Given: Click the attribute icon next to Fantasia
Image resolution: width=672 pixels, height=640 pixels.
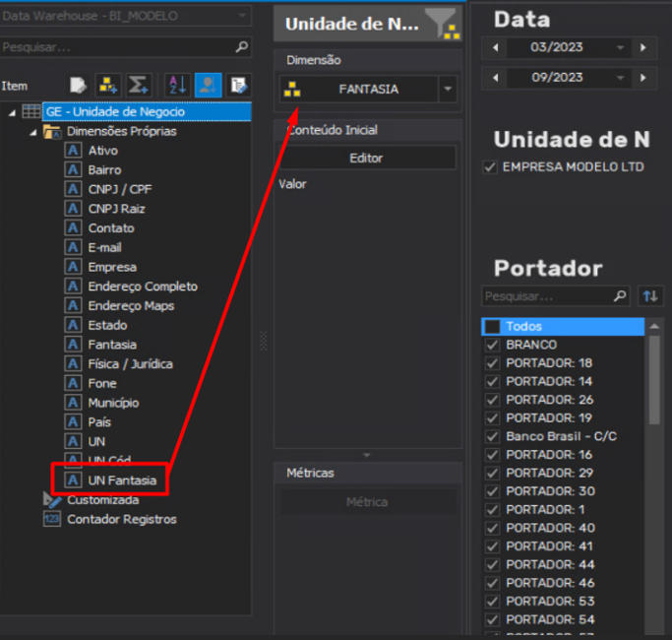Looking at the screenshot, I should click(73, 345).
